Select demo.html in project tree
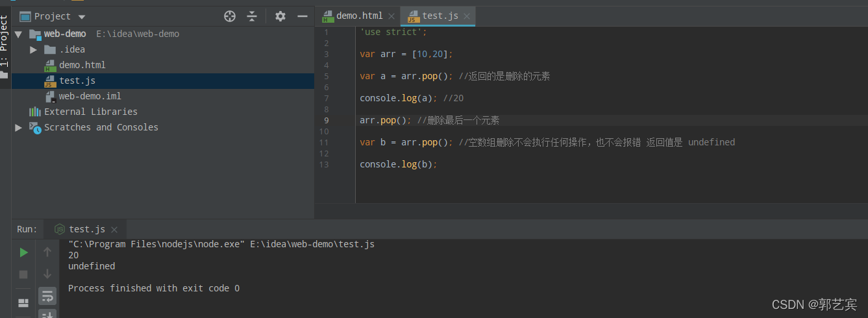Screen dimensions: 868x318 pos(82,65)
